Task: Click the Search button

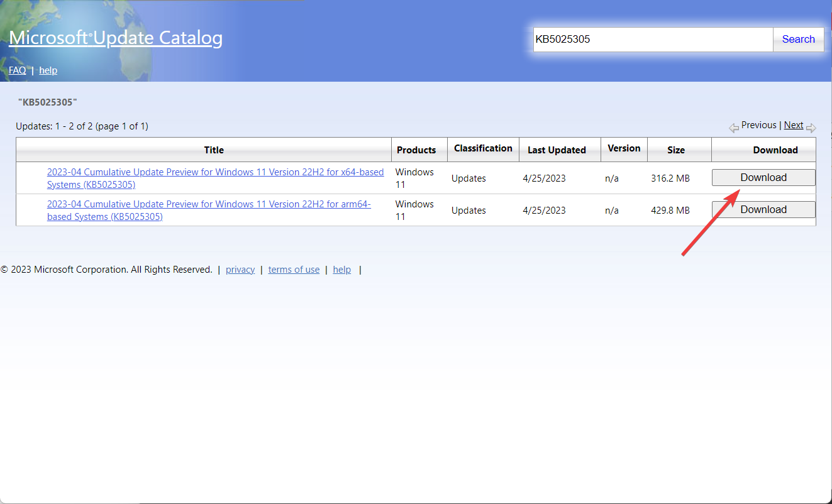Action: (799, 39)
